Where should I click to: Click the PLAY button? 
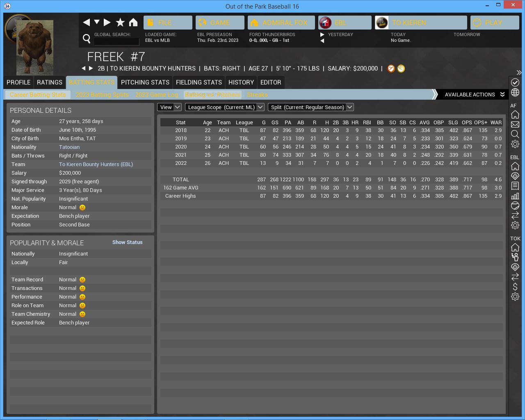click(x=495, y=23)
